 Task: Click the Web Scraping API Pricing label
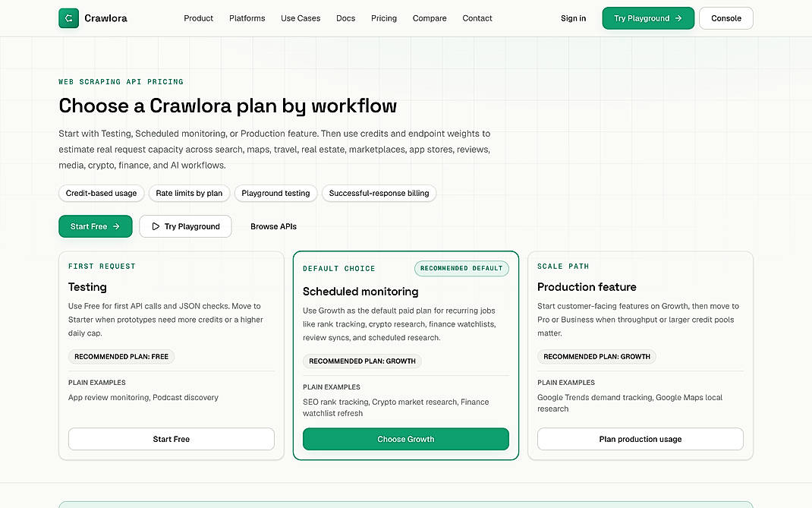coord(121,82)
